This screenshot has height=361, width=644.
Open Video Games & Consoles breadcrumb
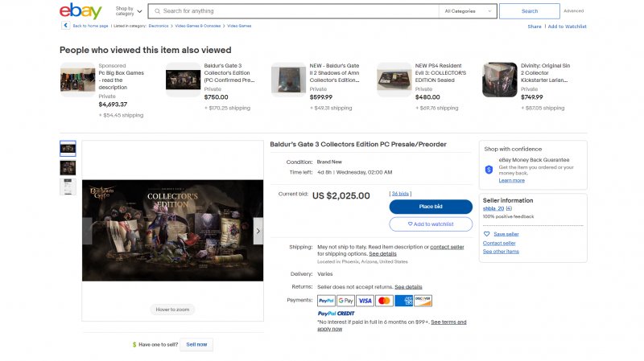click(197, 26)
